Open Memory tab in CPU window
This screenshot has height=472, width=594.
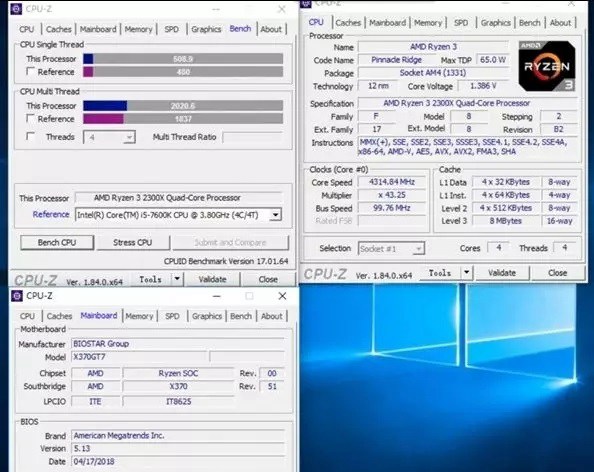coord(428,23)
